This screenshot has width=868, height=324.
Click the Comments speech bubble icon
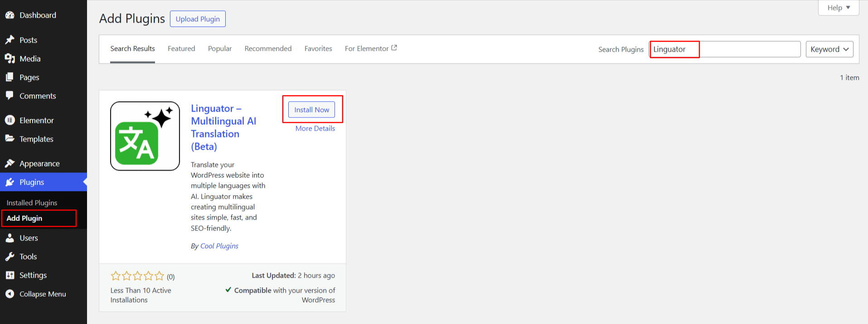point(10,96)
